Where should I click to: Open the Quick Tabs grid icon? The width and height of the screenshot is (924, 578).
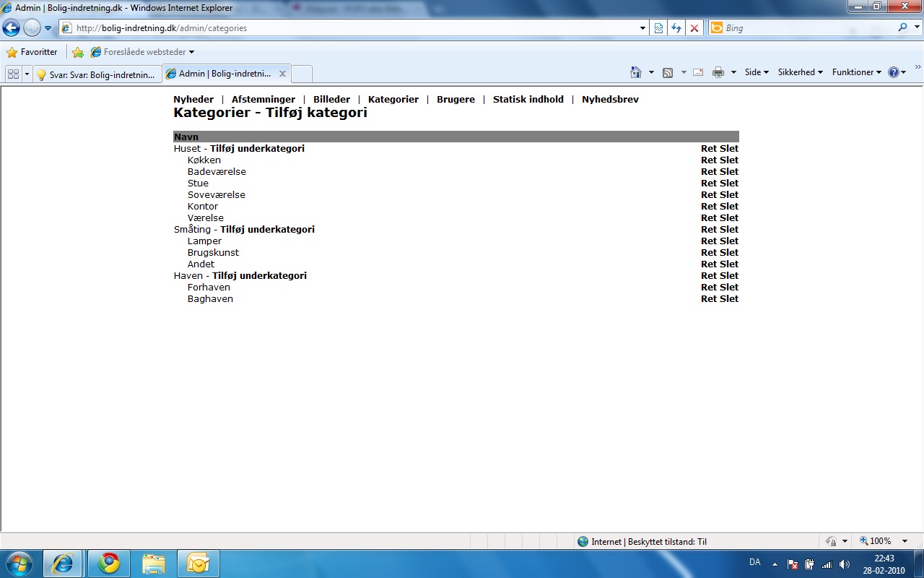(13, 74)
